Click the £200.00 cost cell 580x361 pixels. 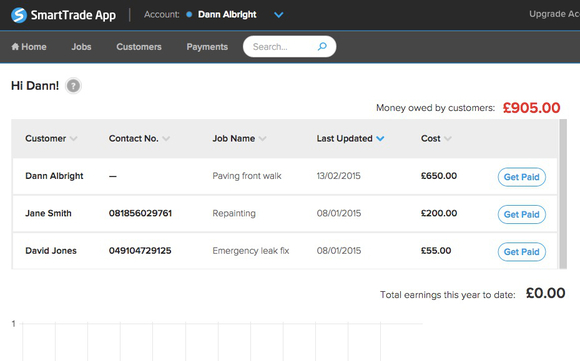click(x=439, y=213)
